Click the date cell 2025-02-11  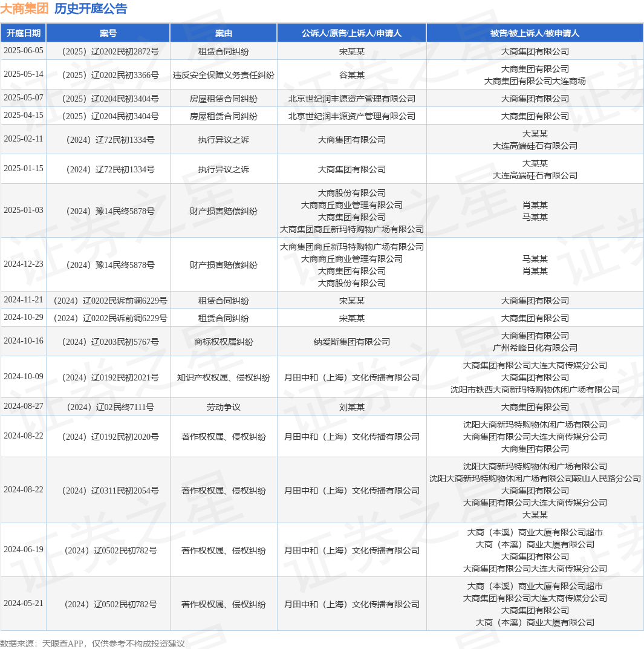[x=24, y=139]
